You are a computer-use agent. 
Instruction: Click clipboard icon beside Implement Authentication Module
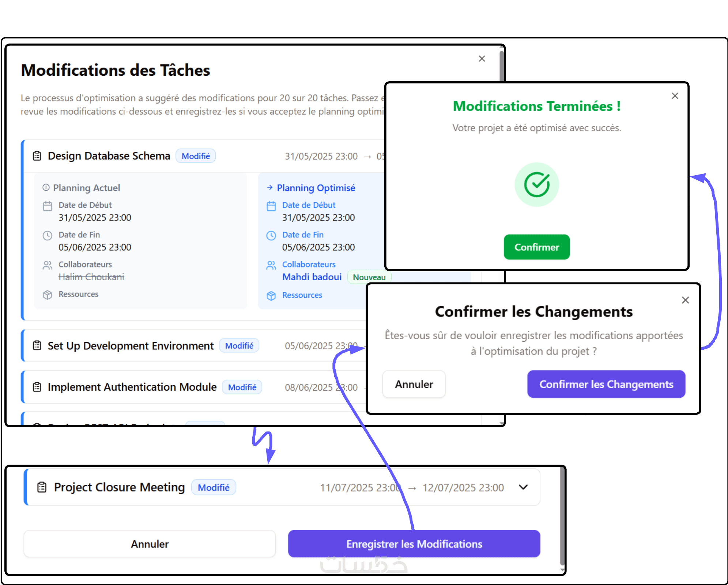37,387
